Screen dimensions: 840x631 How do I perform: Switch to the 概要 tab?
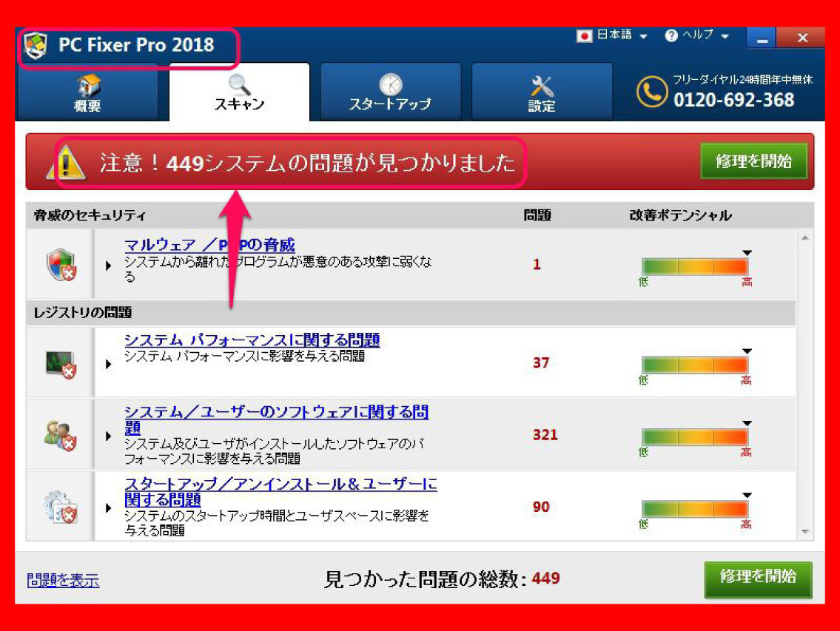pos(87,92)
